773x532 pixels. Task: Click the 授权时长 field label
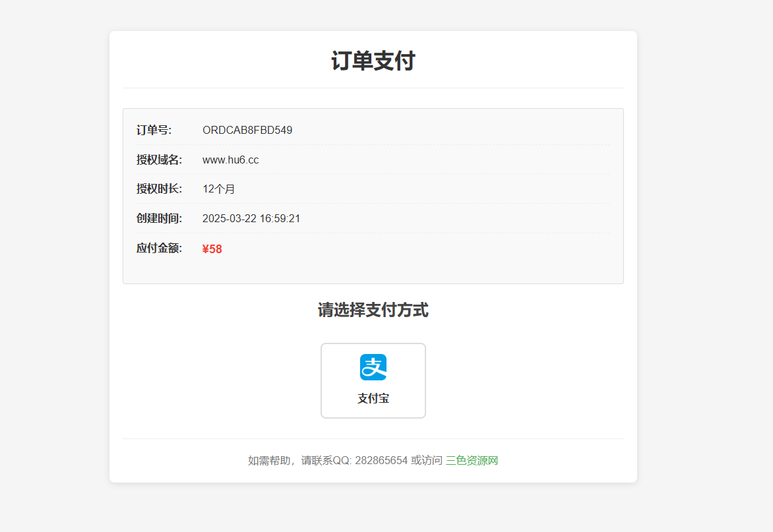tap(159, 189)
